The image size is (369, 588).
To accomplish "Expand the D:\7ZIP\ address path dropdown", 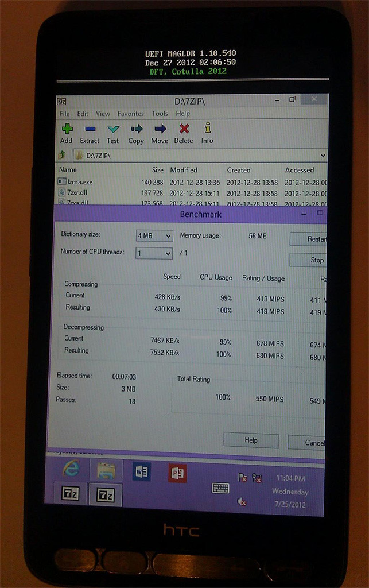I will point(323,156).
